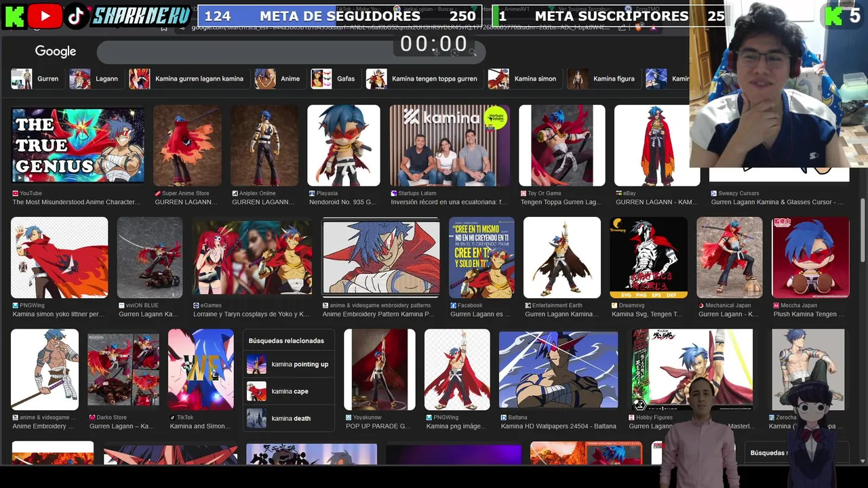Open related search kamina pointing up
This screenshot has height=488, width=868.
click(x=289, y=364)
